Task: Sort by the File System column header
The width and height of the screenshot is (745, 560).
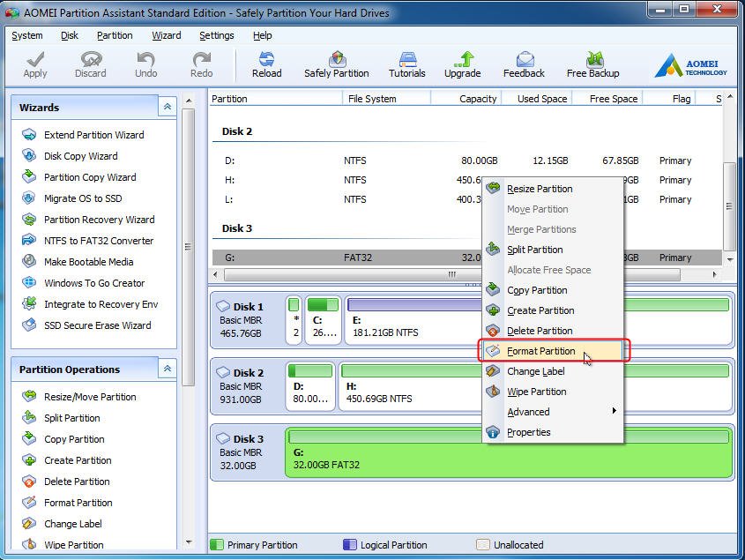Action: point(386,99)
